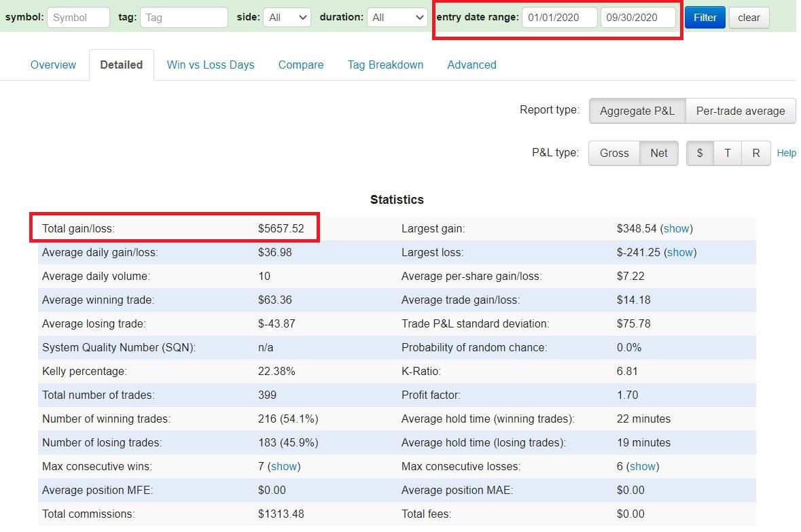Click the Trade P&L standard deviation value $75.78
The width and height of the screenshot is (801, 532).
(x=633, y=324)
